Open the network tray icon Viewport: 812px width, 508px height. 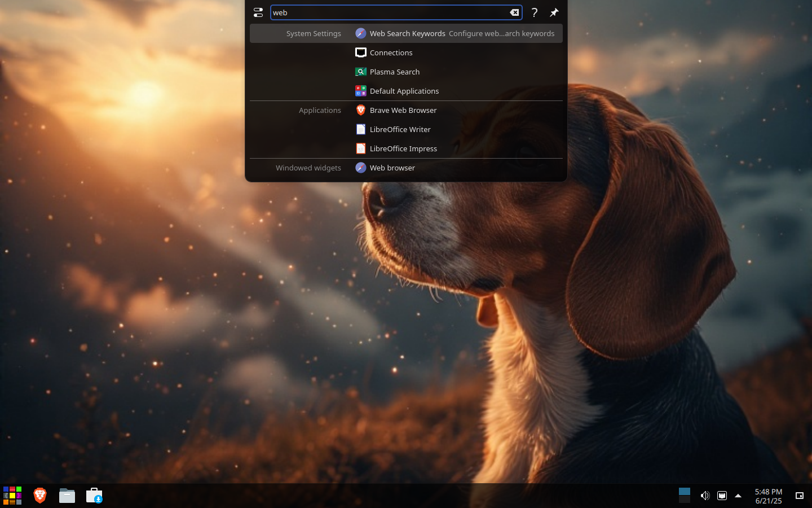[722, 496]
